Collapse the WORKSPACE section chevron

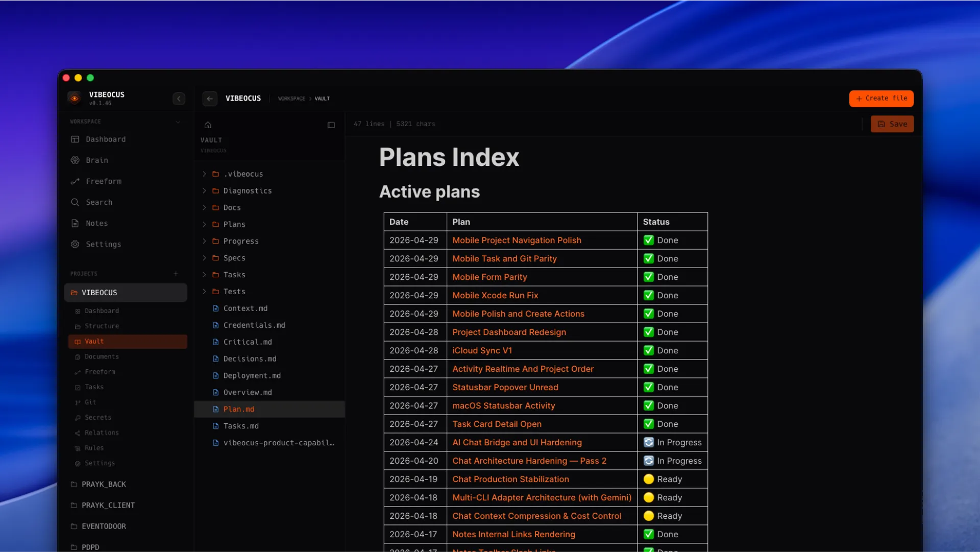178,122
